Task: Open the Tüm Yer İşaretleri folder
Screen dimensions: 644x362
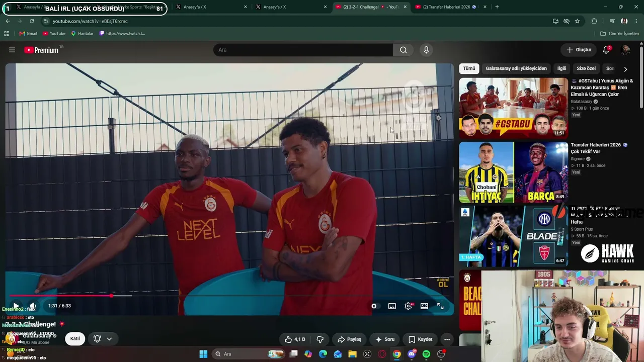Action: 619,34
